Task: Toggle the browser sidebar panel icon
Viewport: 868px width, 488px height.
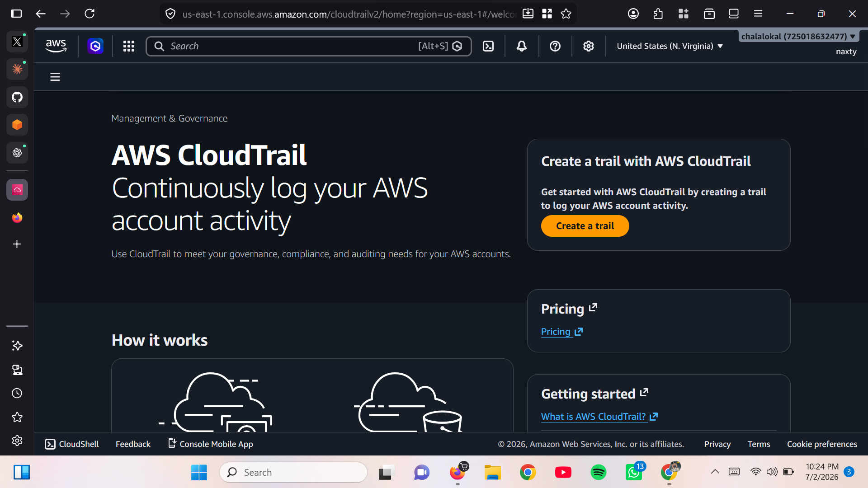Action: coord(16,14)
